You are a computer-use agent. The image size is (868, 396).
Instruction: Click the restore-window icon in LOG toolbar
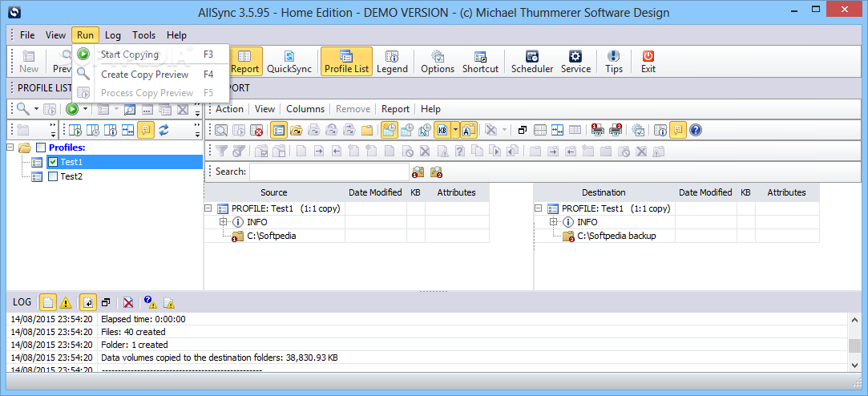(x=106, y=302)
